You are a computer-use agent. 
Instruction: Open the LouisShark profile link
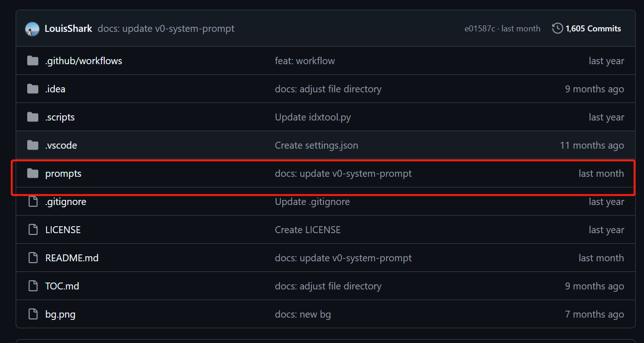coord(68,29)
